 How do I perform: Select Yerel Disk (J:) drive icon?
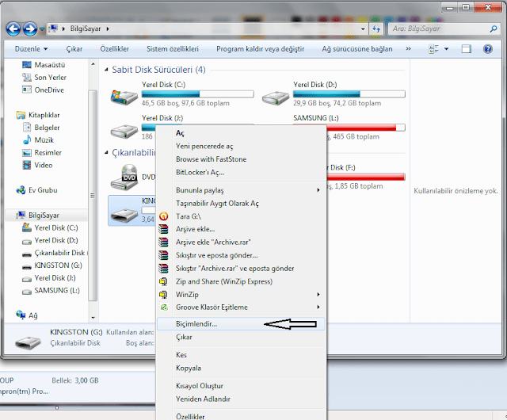124,131
